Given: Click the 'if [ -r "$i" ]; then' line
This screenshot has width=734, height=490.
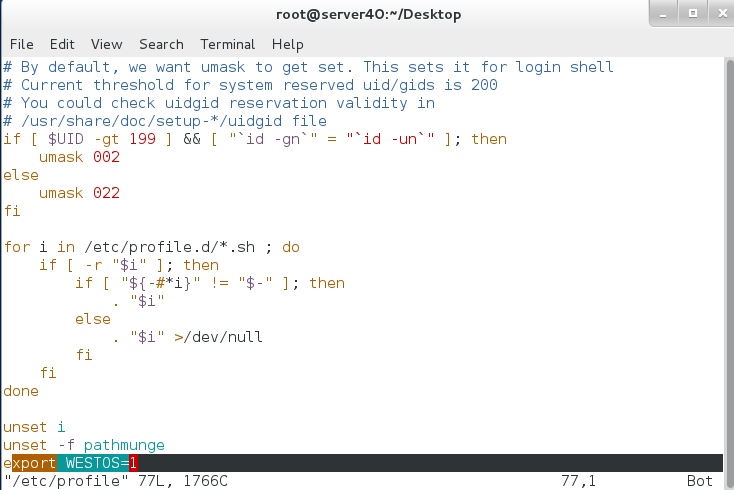Looking at the screenshot, I should [x=129, y=265].
